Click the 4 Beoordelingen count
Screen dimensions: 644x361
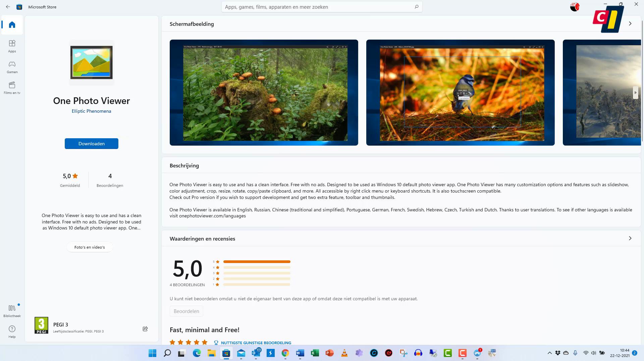pyautogui.click(x=110, y=180)
